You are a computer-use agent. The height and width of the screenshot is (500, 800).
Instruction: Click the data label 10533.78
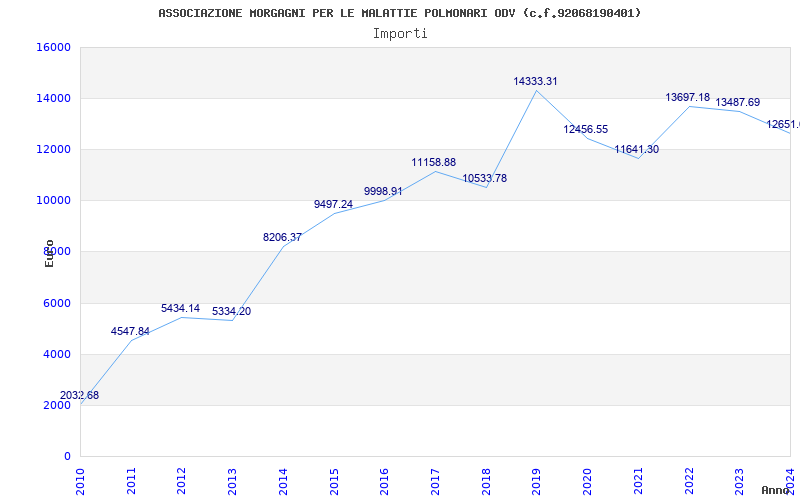485,179
